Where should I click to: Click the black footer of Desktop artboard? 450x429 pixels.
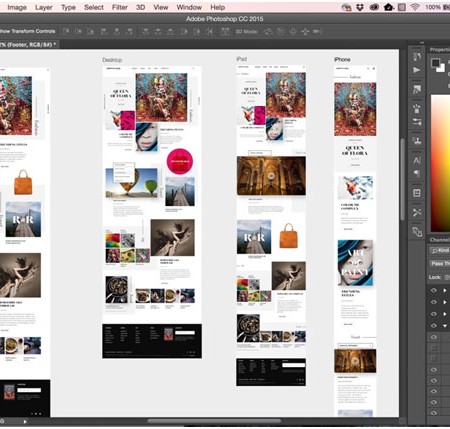[x=152, y=341]
